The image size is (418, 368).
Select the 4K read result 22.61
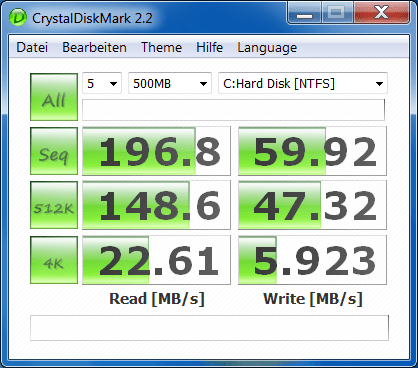(x=156, y=260)
